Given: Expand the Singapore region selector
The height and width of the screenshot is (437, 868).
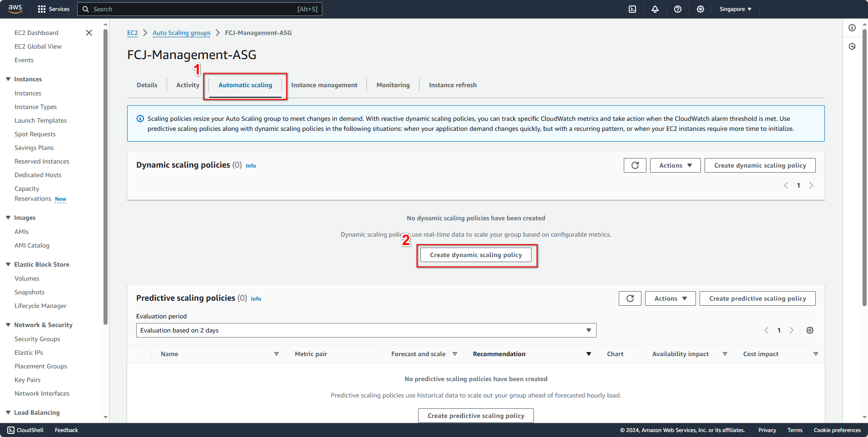Looking at the screenshot, I should pyautogui.click(x=735, y=9).
